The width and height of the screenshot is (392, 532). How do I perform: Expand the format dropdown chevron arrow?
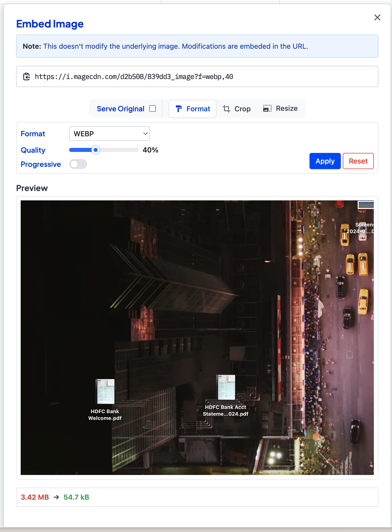pos(145,134)
